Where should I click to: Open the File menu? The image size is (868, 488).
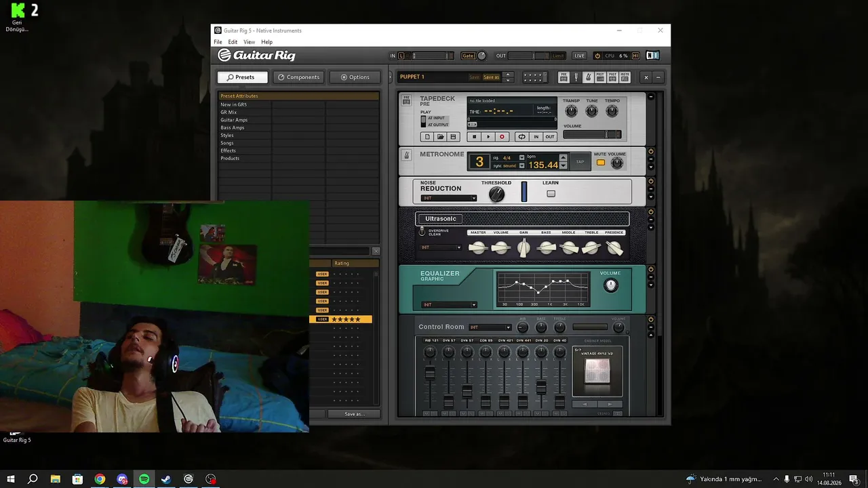(218, 42)
